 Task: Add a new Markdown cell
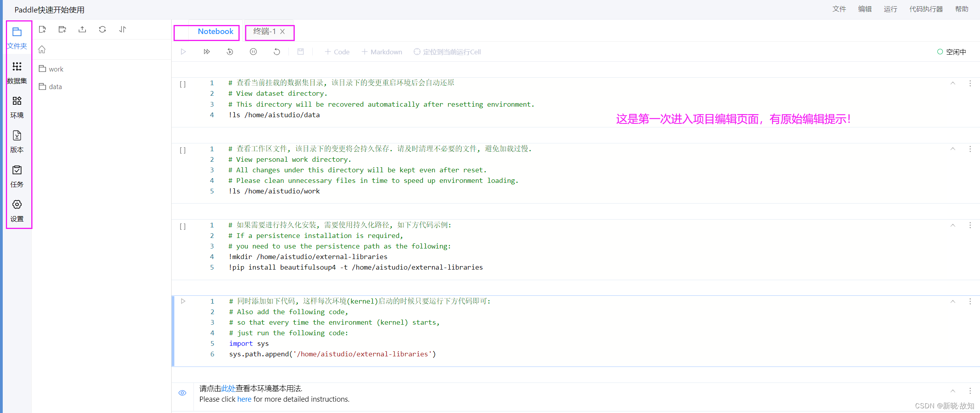tap(382, 52)
